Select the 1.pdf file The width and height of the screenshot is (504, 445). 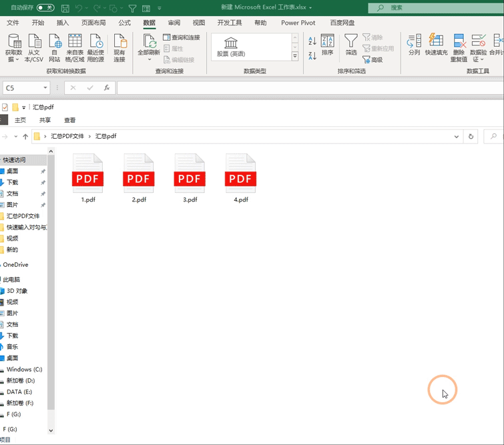click(87, 178)
